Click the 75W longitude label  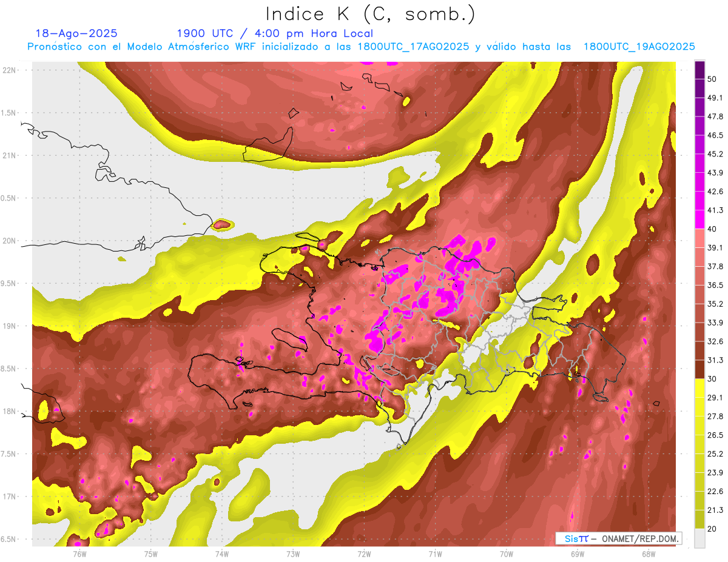click(x=151, y=554)
